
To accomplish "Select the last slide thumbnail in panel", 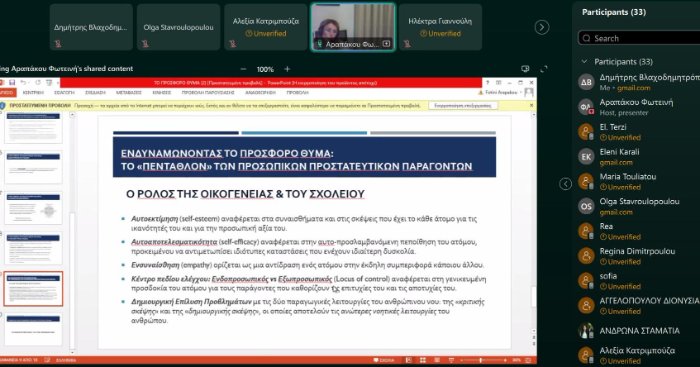I will [33, 329].
